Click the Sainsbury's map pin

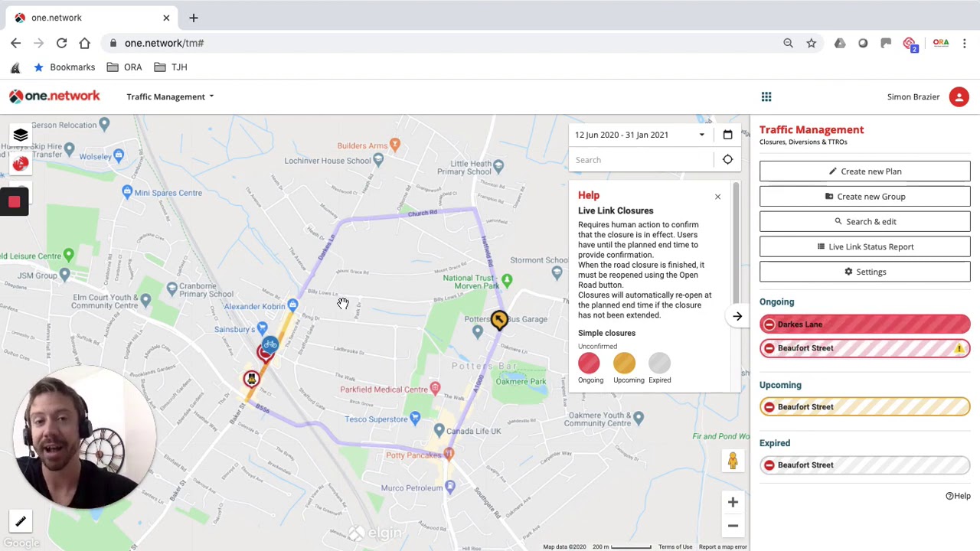tap(263, 330)
